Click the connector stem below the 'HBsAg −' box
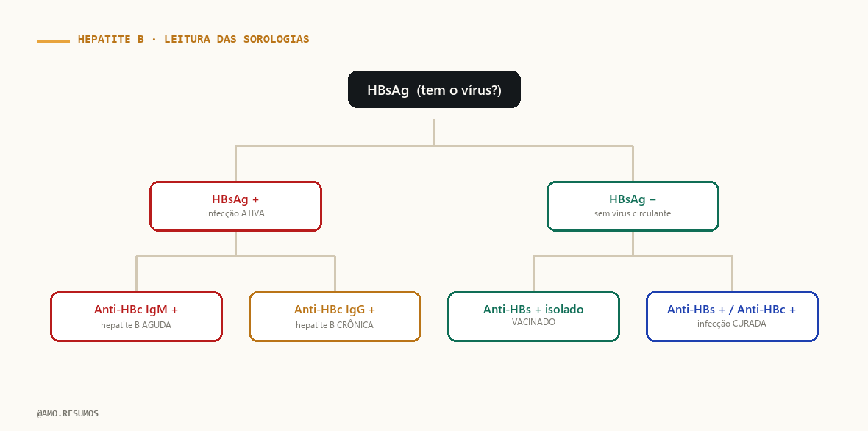Viewport: 868px width, 431px height. tap(633, 243)
